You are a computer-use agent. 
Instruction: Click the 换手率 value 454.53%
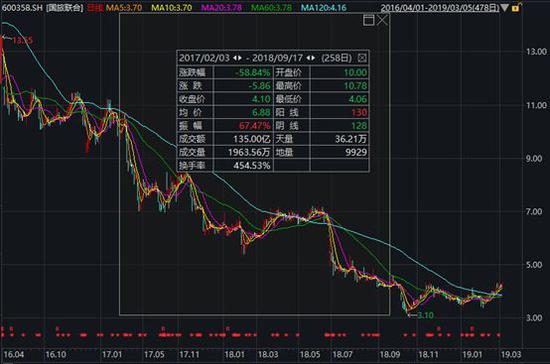[251, 166]
